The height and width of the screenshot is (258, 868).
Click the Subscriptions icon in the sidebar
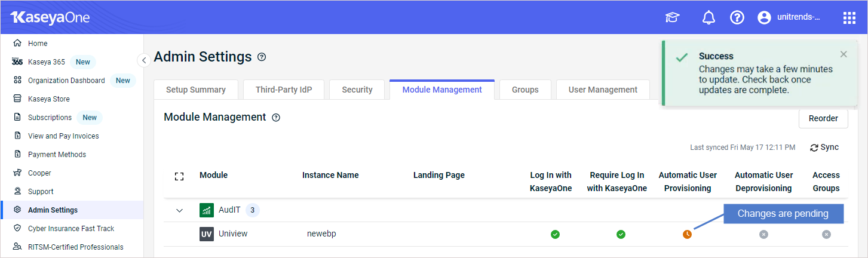(17, 118)
